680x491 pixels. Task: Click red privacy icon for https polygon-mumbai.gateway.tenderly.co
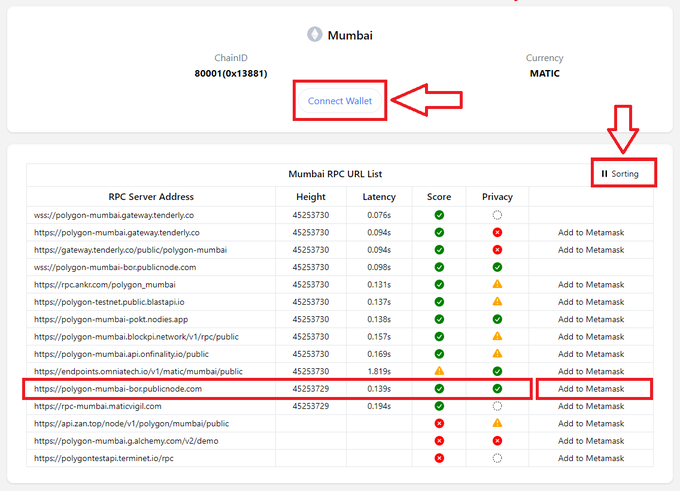pos(497,232)
